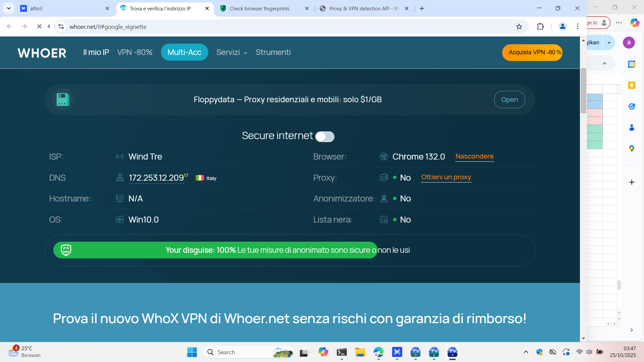Click the DNS address 172.253.12.209
This screenshot has height=362, width=644.
click(x=156, y=178)
